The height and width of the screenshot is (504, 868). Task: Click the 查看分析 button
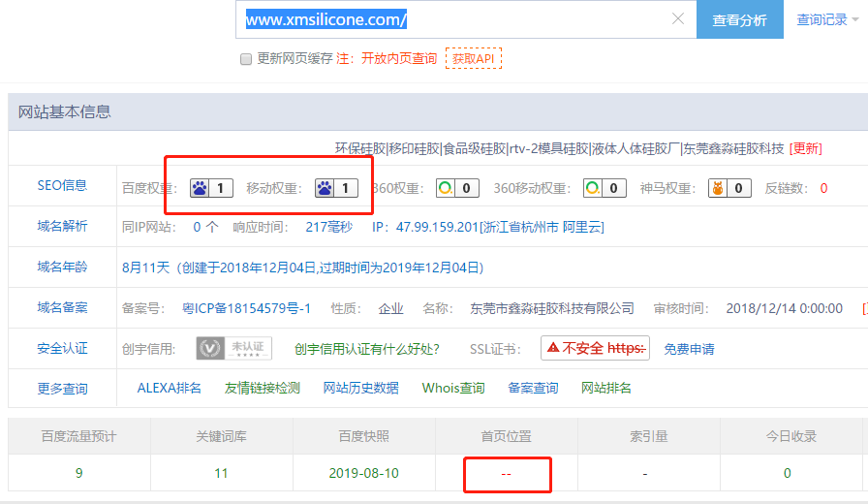(739, 20)
